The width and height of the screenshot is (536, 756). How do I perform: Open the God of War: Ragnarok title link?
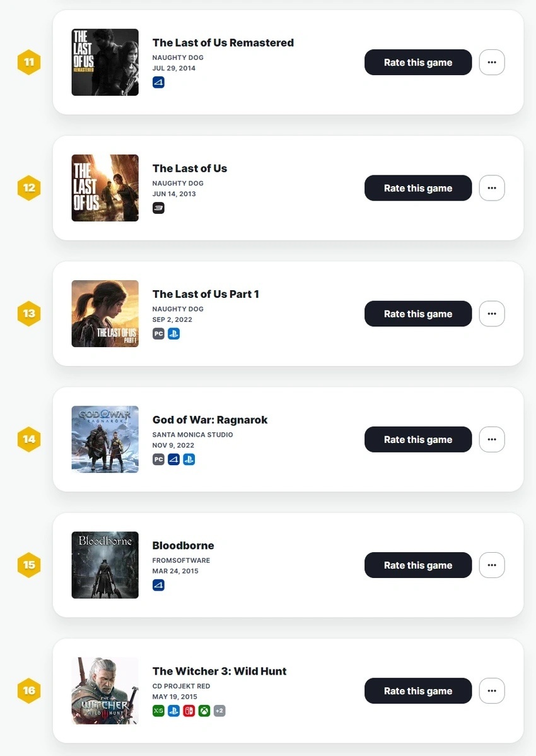[210, 420]
